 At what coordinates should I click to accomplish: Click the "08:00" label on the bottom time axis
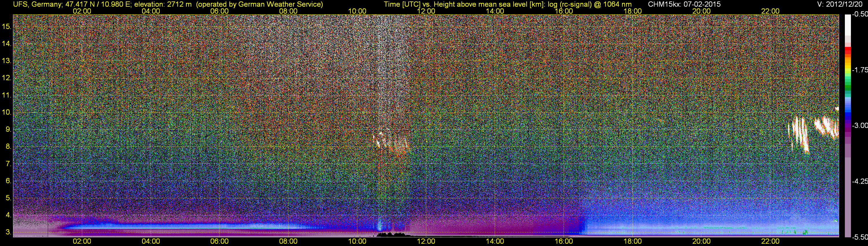point(288,241)
